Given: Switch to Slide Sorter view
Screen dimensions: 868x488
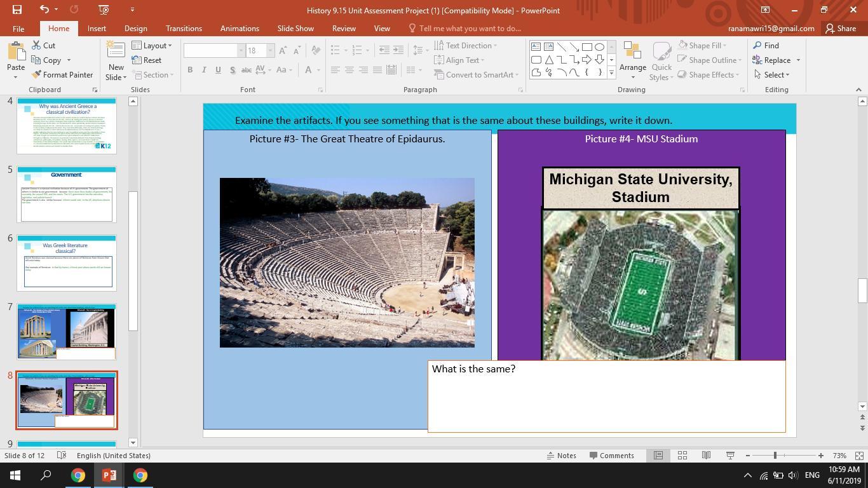Looking at the screenshot, I should [682, 456].
